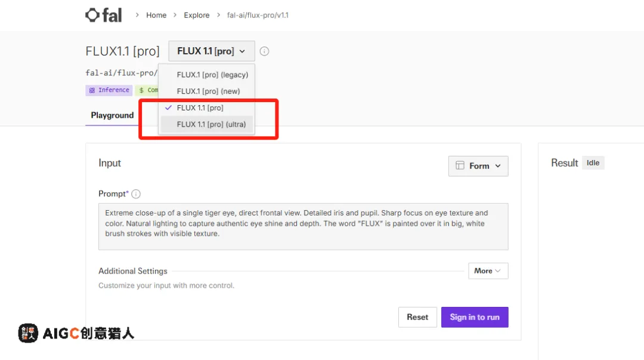Click the Idle status badge
644x360 pixels.
tap(593, 163)
